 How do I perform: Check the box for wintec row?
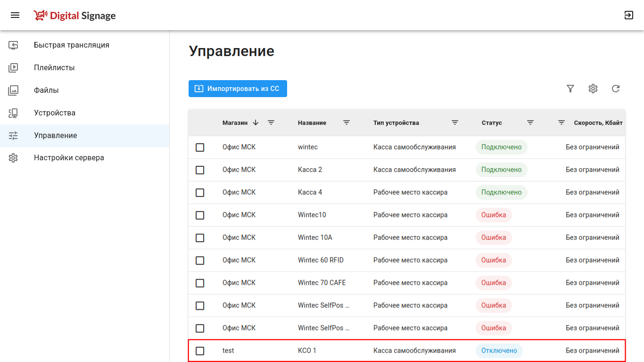pyautogui.click(x=200, y=148)
